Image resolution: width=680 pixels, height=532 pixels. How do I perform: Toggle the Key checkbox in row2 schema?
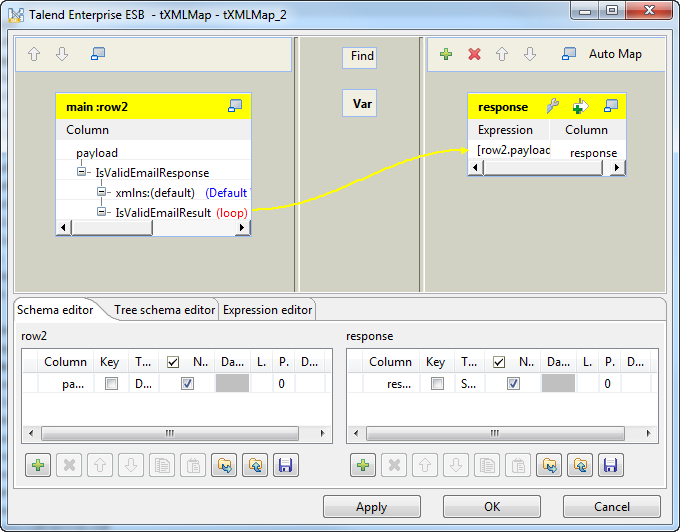(112, 383)
